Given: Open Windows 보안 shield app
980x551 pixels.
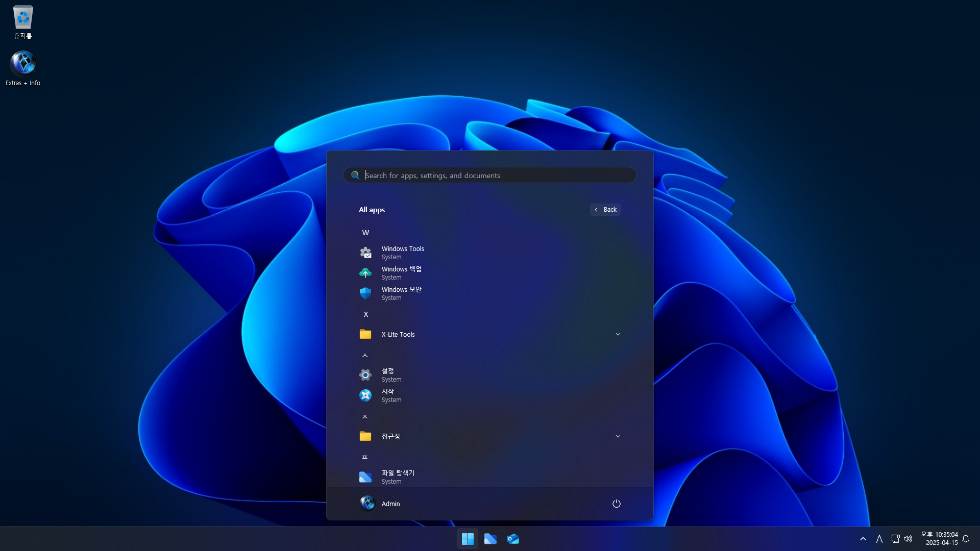Looking at the screenshot, I should 401,293.
